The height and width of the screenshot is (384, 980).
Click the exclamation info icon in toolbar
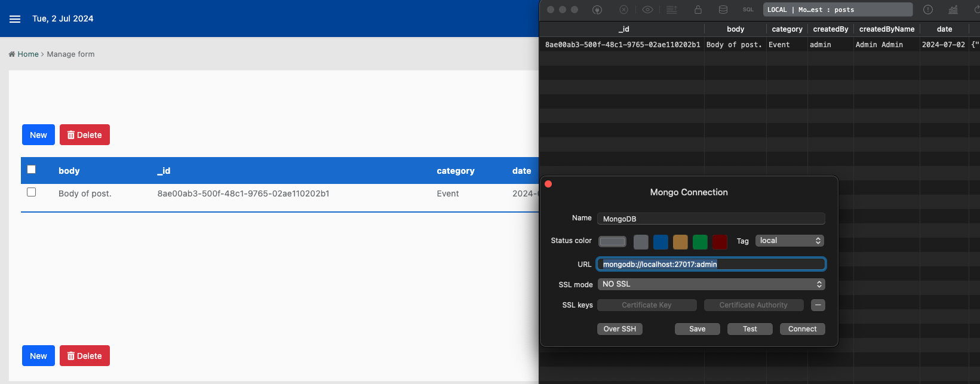click(928, 10)
